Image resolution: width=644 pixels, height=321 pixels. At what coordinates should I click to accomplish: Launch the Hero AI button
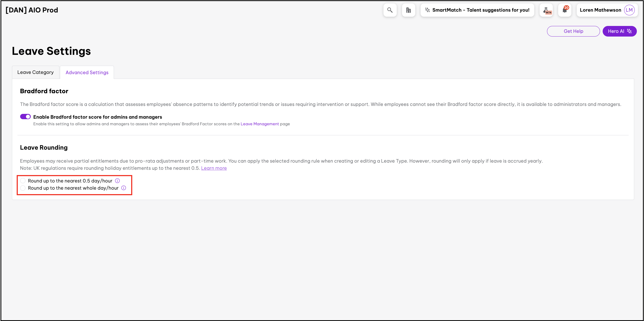(x=619, y=31)
